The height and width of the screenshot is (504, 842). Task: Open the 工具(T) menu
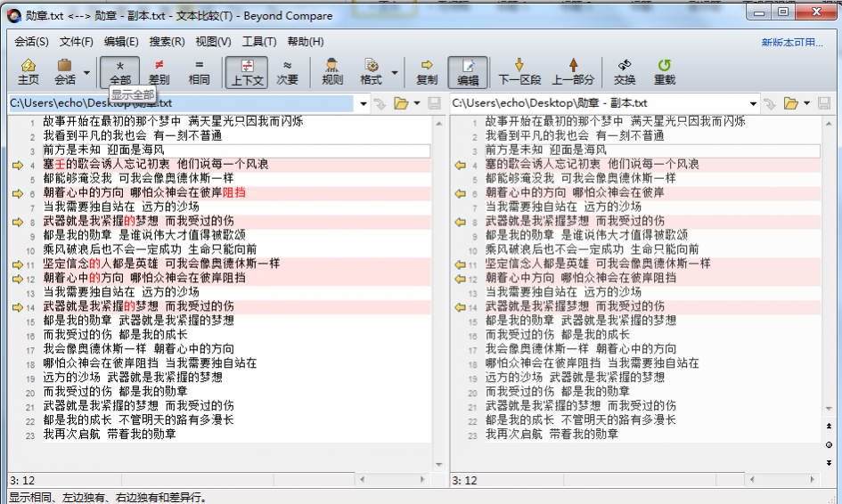tap(258, 41)
